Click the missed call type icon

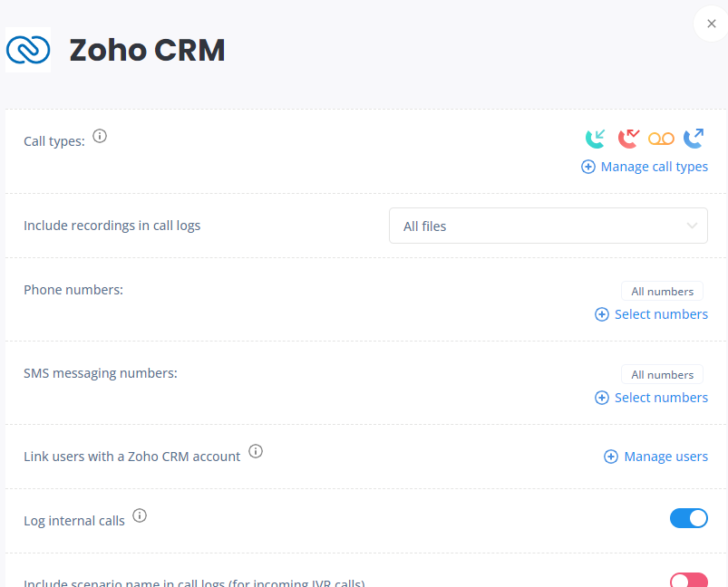(628, 139)
